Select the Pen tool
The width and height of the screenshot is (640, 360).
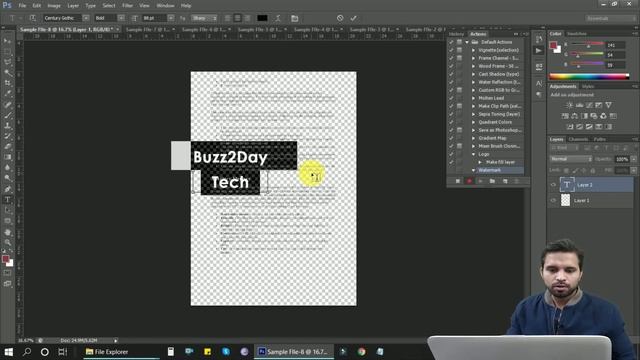point(7,189)
